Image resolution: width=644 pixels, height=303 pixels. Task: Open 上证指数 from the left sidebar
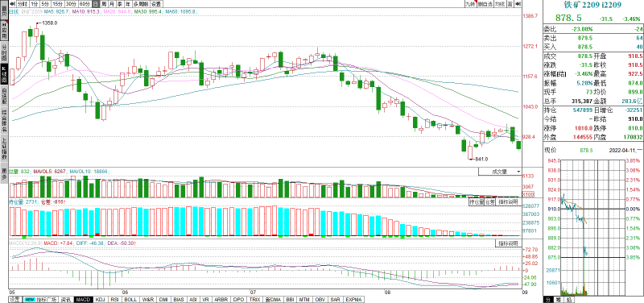[4, 148]
